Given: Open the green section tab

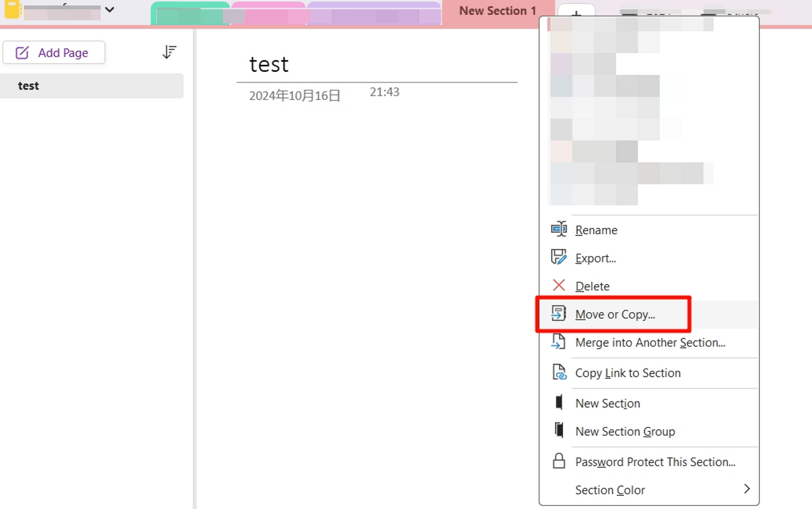Looking at the screenshot, I should click(191, 14).
